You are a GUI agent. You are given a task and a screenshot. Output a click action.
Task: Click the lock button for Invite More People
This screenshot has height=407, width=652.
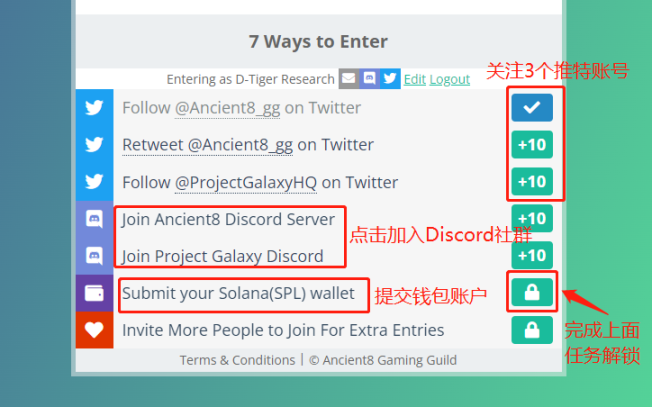tap(532, 330)
